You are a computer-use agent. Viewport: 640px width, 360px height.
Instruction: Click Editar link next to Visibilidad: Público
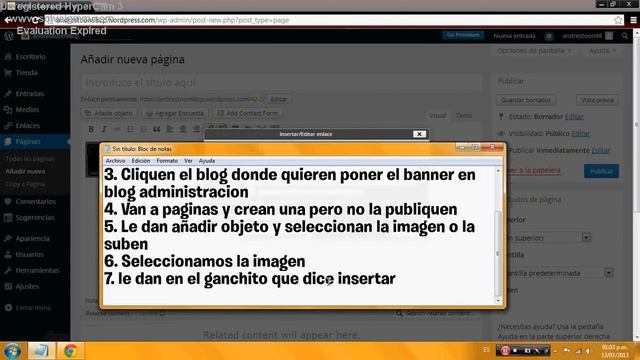coord(581,133)
